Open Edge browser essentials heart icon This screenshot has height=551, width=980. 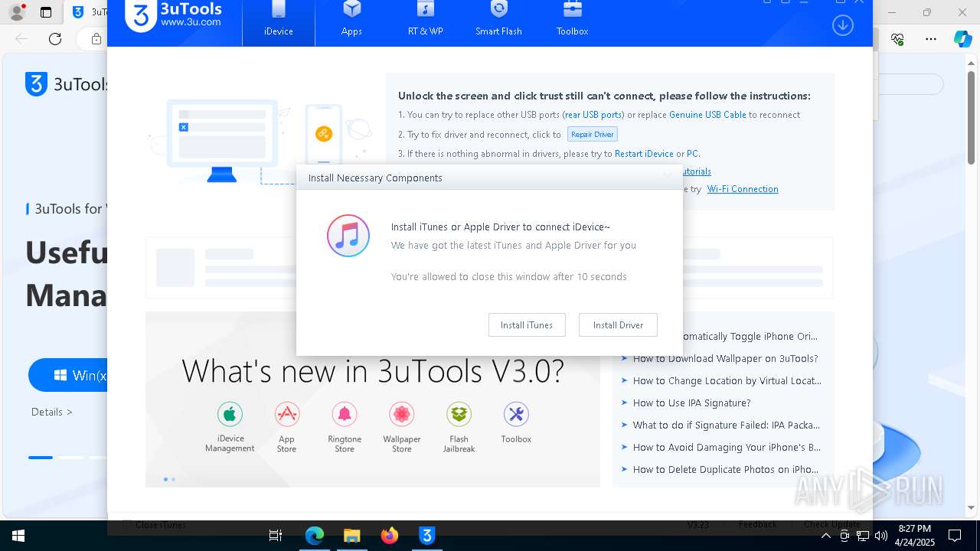pos(898,39)
